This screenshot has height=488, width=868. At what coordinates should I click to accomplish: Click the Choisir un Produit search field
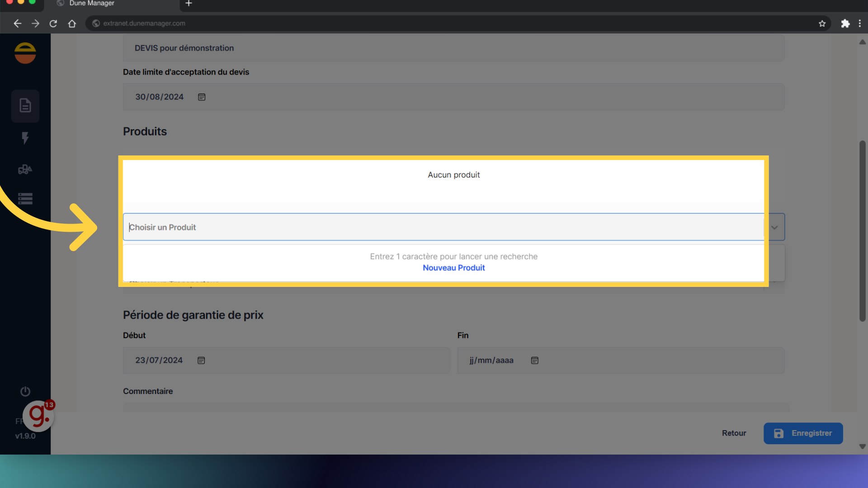443,227
